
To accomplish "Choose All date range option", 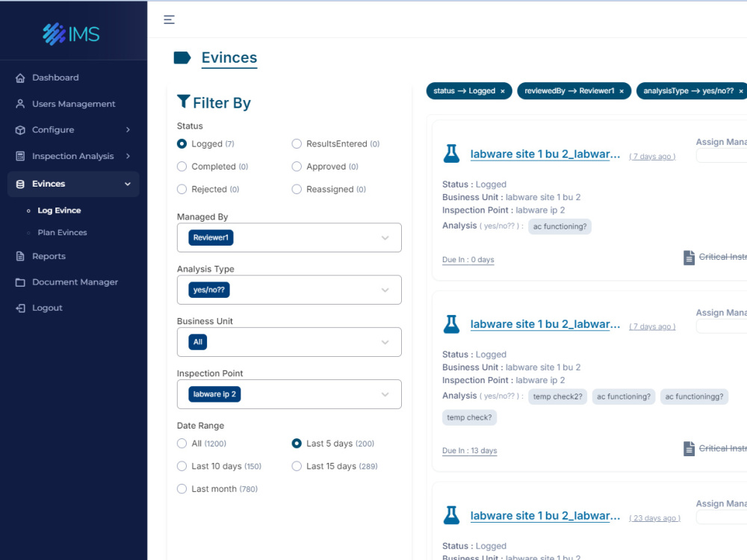I will [x=182, y=444].
